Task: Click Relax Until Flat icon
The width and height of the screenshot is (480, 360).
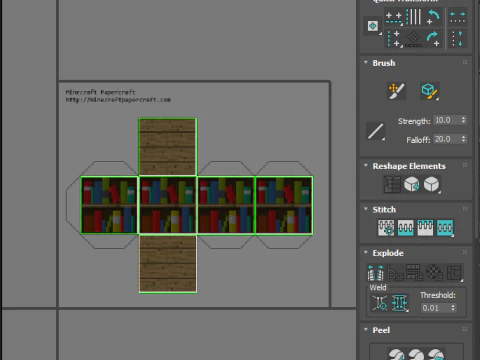Action: coord(412,184)
